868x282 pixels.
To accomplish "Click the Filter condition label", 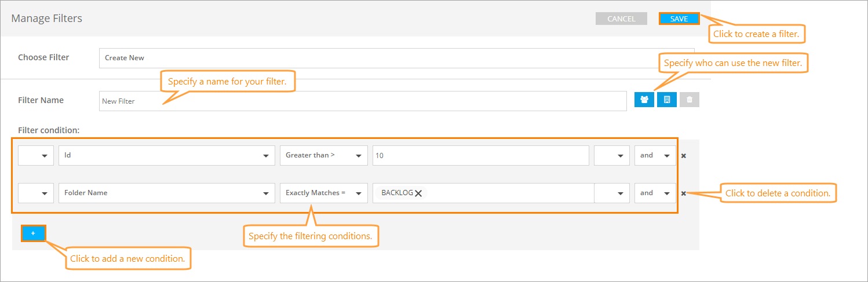I will pyautogui.click(x=49, y=130).
